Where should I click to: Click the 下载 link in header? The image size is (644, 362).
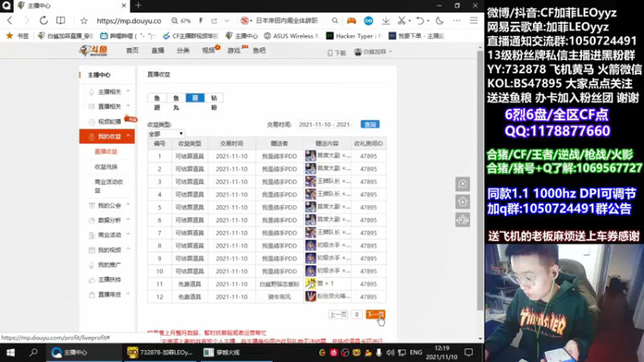[x=336, y=52]
